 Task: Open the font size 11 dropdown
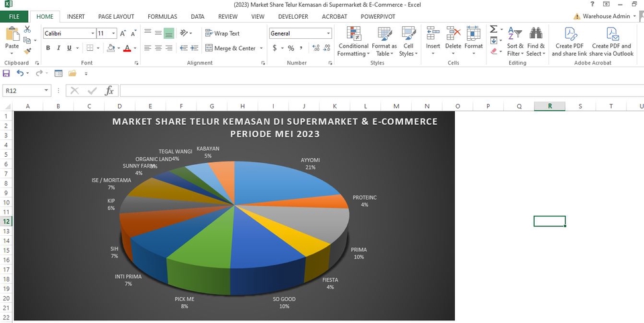[x=114, y=34]
